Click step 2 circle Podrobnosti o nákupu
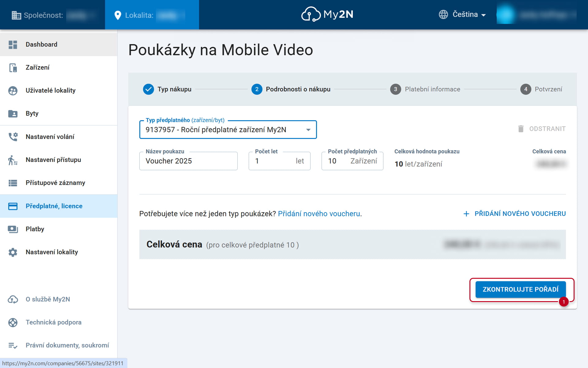The image size is (588, 368). point(257,89)
